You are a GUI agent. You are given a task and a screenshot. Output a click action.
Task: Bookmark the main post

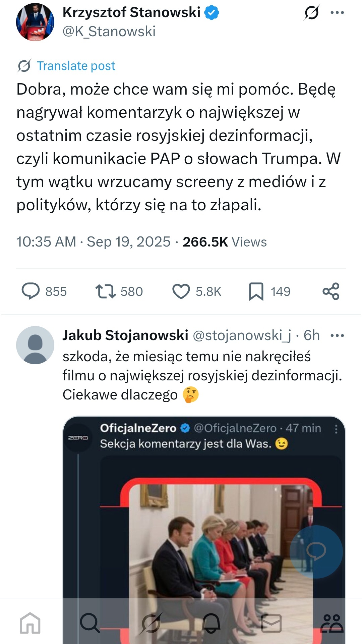256,291
